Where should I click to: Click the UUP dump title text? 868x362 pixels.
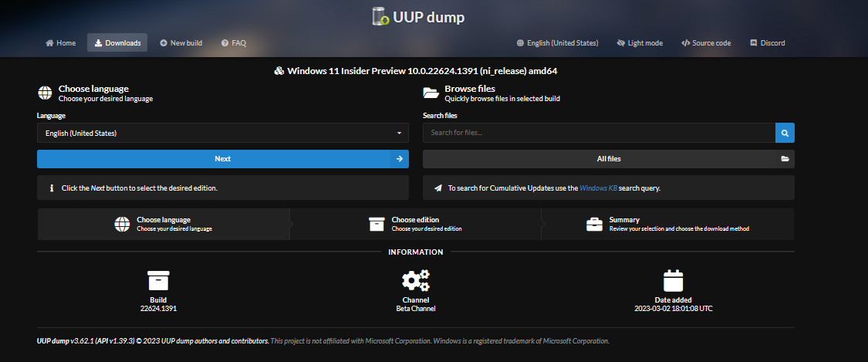point(428,18)
